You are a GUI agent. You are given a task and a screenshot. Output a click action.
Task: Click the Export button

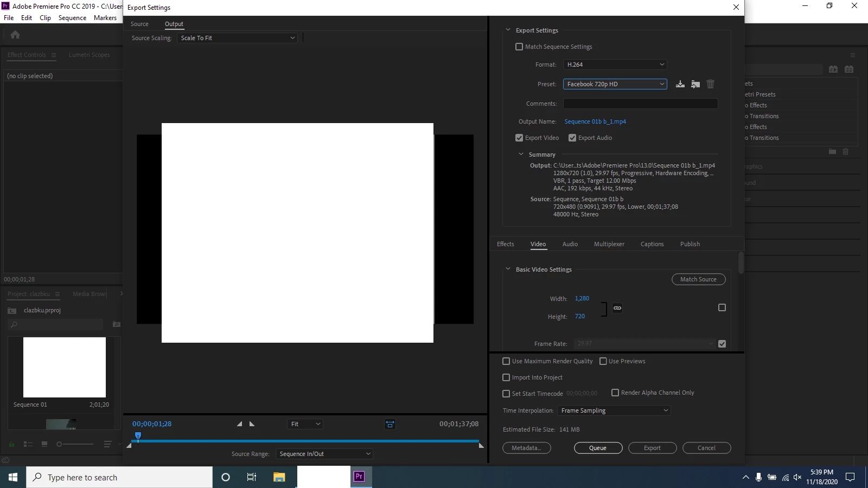(652, 448)
